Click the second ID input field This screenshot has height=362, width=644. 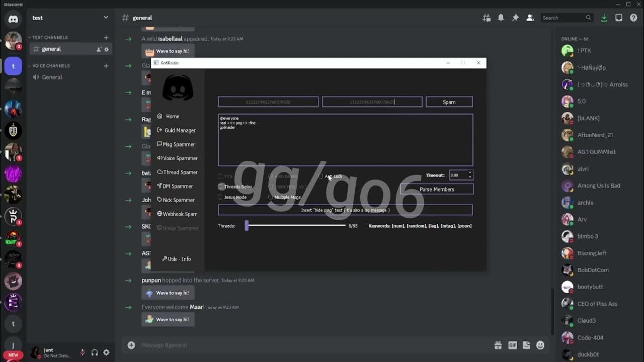[x=372, y=102]
